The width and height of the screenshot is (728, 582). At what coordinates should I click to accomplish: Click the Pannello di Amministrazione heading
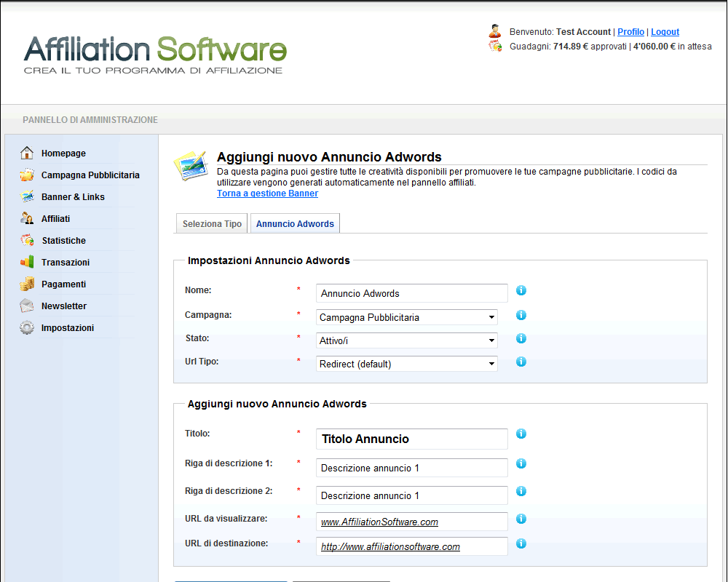tap(90, 120)
